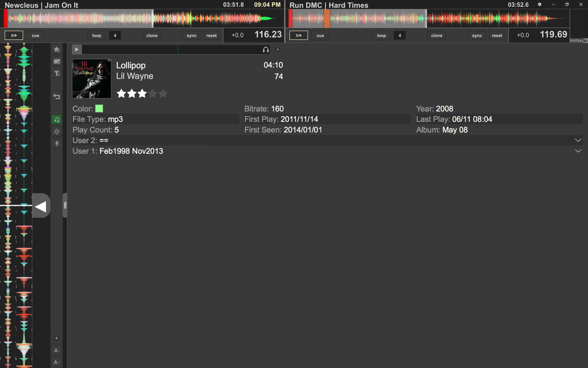This screenshot has height=368, width=588.
Task: Sync the Hard Times deck
Action: (477, 35)
